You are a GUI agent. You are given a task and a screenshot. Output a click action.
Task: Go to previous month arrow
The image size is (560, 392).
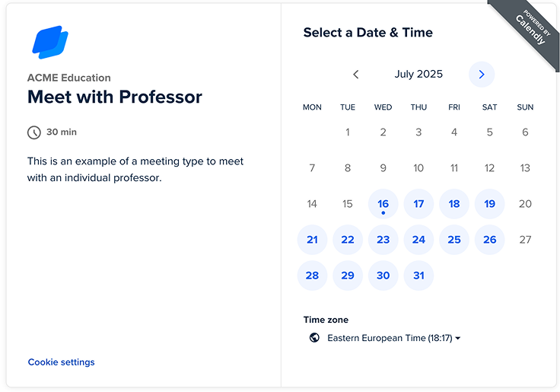(356, 75)
